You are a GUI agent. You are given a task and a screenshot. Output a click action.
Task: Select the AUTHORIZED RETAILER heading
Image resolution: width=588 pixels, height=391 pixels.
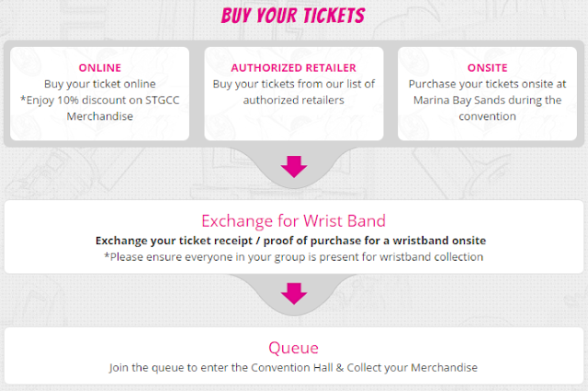coord(293,68)
